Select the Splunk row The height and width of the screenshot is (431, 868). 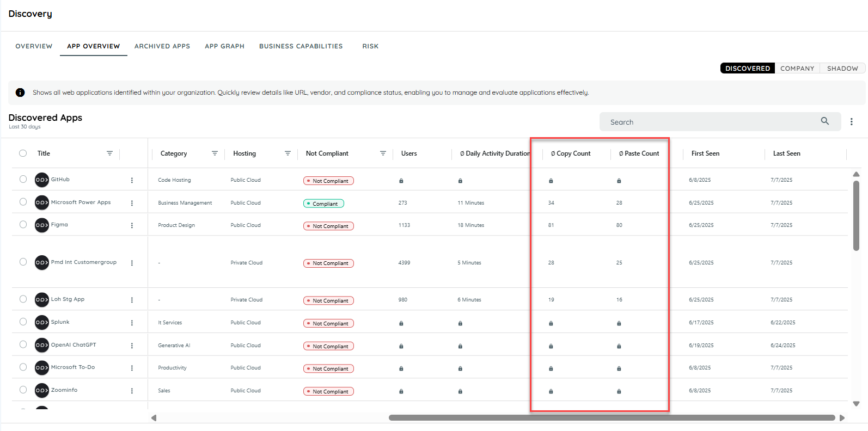point(23,322)
